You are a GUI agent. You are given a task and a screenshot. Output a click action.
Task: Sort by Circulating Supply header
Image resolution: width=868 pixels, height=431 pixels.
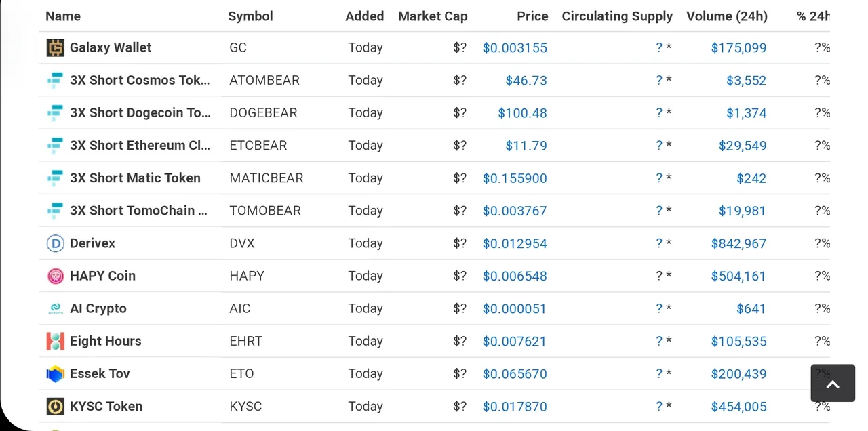point(617,16)
